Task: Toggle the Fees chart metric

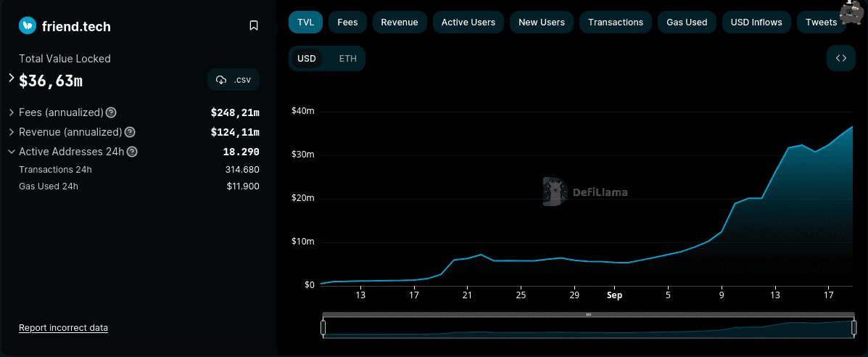Action: 347,22
